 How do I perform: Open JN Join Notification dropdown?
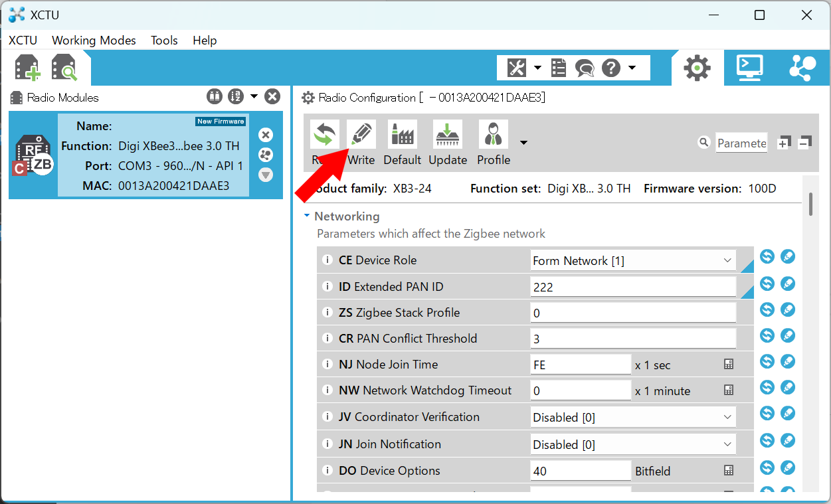tap(633, 444)
